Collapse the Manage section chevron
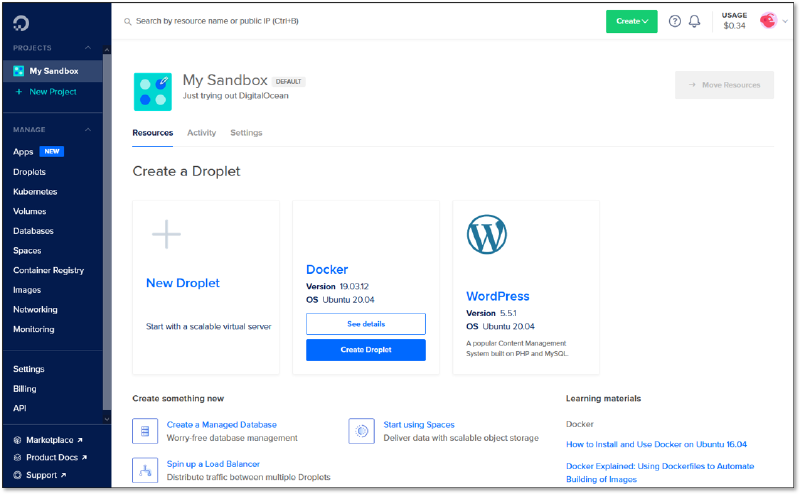Viewport: 800px width, 494px height. point(87,129)
